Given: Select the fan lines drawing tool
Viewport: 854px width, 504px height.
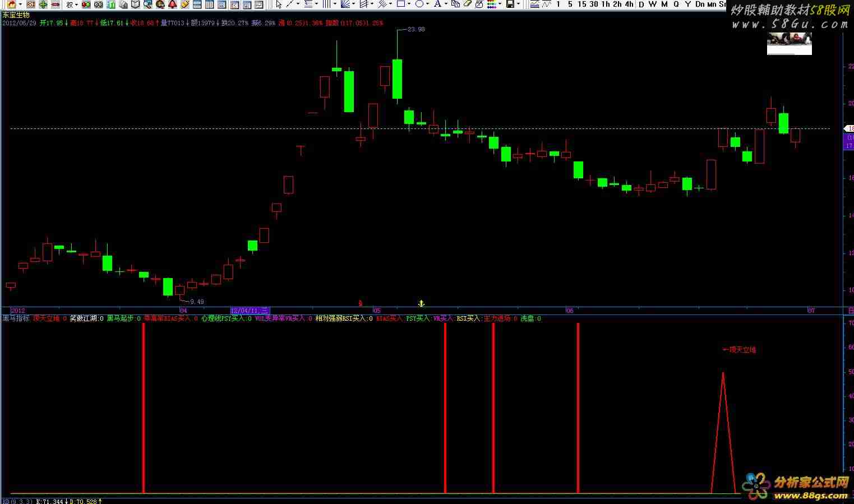Looking at the screenshot, I should (345, 4).
